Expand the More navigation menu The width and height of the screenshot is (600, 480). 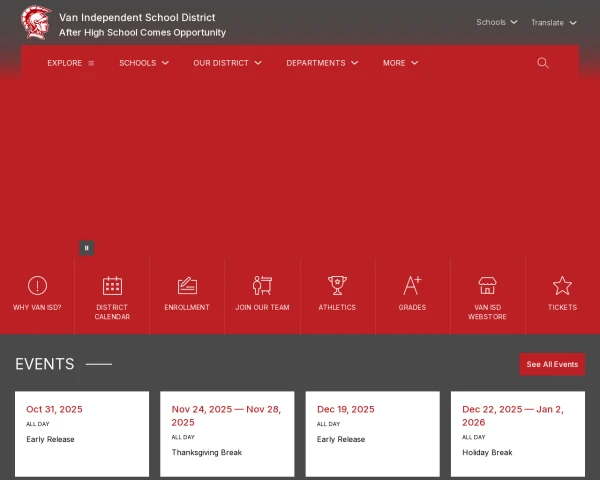(400, 63)
